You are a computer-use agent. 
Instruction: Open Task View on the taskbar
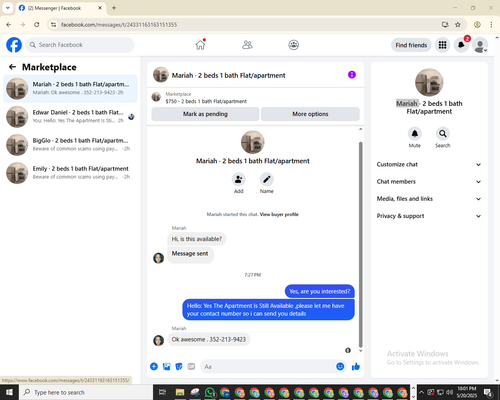pyautogui.click(x=162, y=392)
